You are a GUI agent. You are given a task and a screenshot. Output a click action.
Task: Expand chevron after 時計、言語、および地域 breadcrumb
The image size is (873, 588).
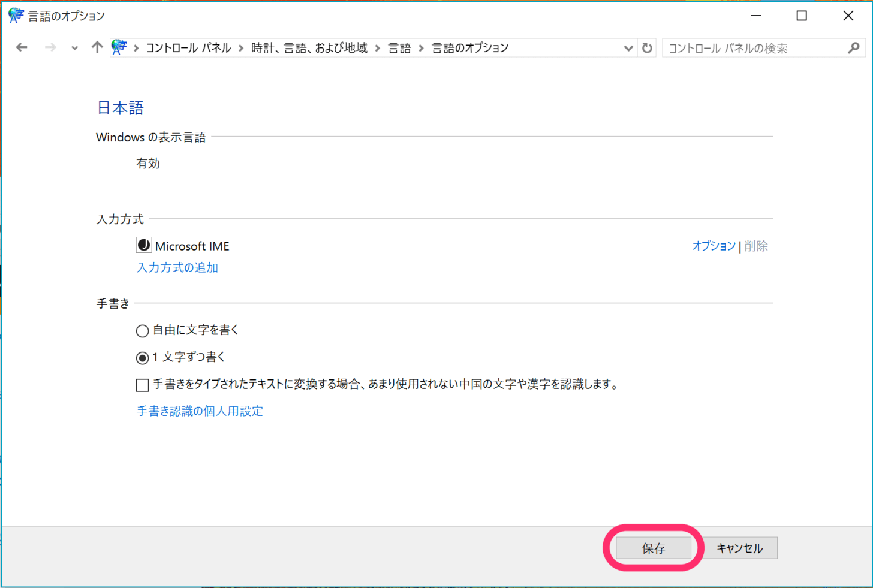coord(378,48)
